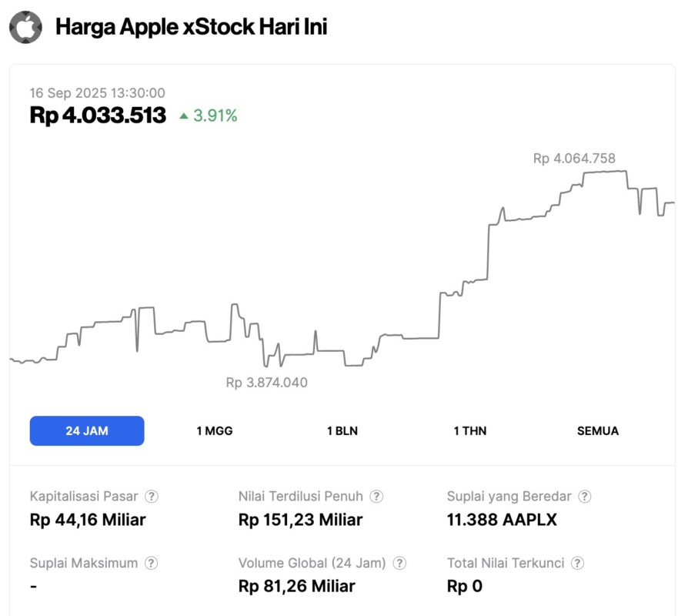
Task: Enable the SEMUA chart range view
Action: [x=596, y=430]
